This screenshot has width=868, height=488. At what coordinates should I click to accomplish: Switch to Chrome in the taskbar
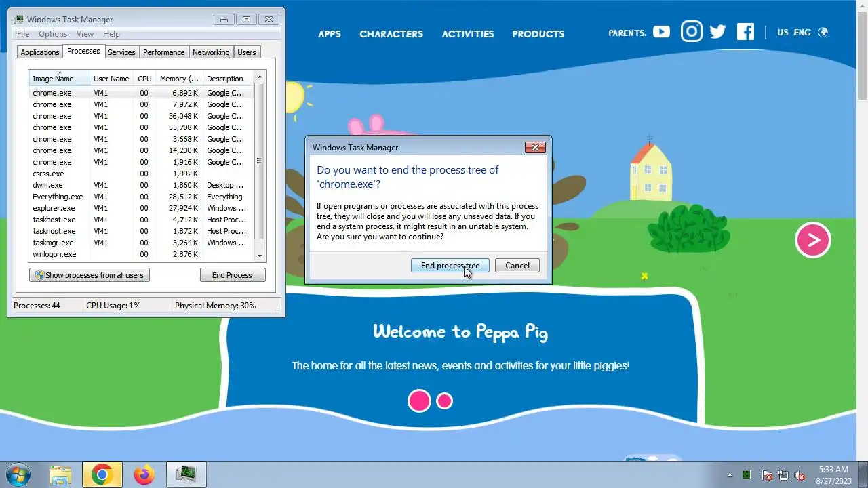(x=102, y=474)
